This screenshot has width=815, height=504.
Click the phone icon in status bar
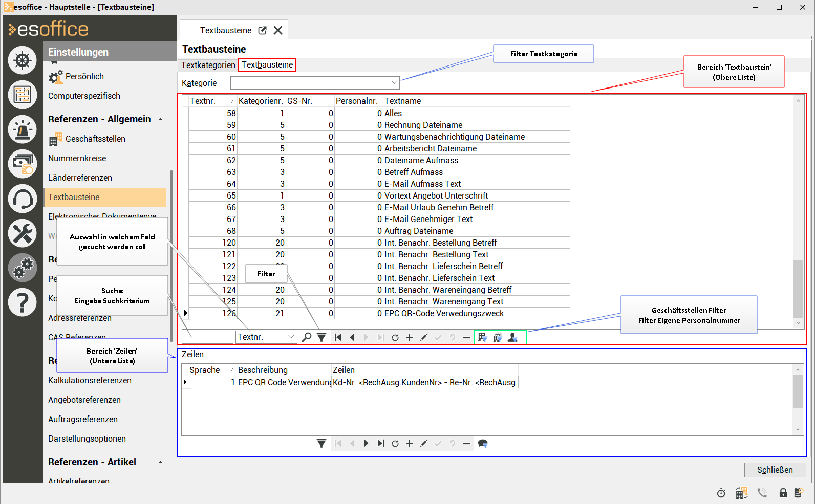click(x=762, y=493)
